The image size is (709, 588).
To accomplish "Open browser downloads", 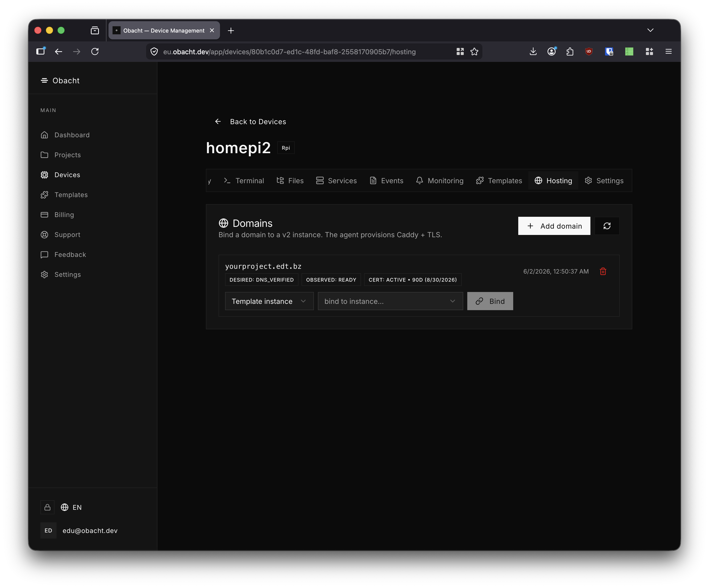I will (533, 51).
